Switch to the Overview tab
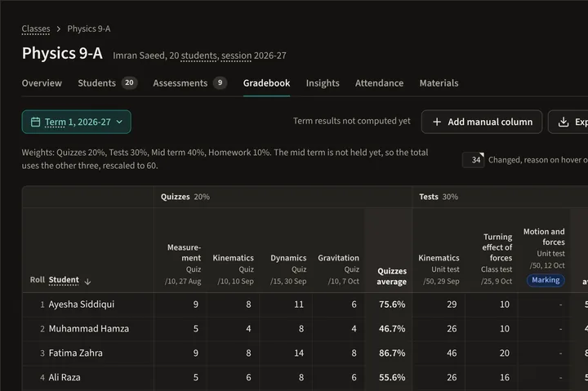The width and height of the screenshot is (588, 391). pos(42,83)
